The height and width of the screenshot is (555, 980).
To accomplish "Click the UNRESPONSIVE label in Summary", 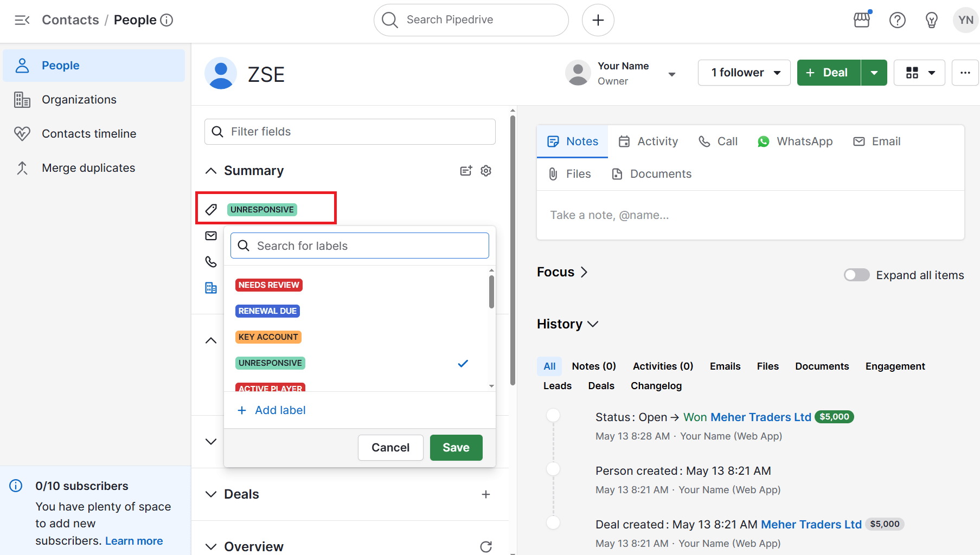I will coord(262,210).
